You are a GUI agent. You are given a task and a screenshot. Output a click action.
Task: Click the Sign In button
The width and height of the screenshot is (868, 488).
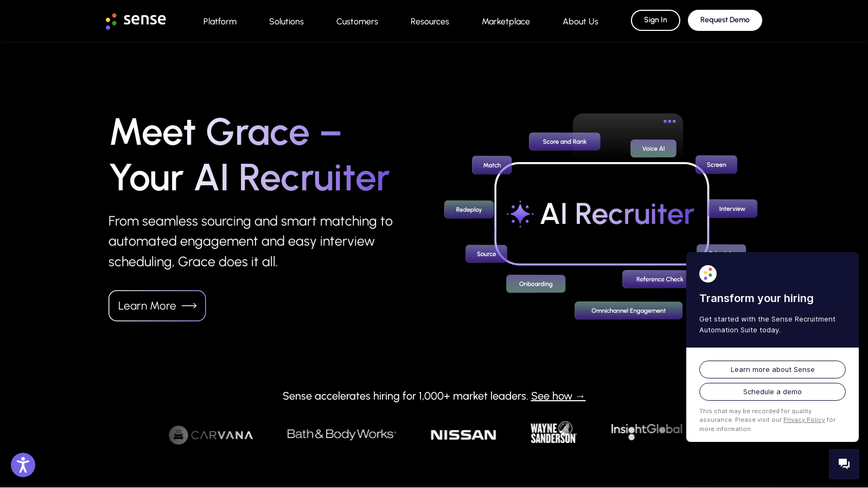tap(655, 20)
